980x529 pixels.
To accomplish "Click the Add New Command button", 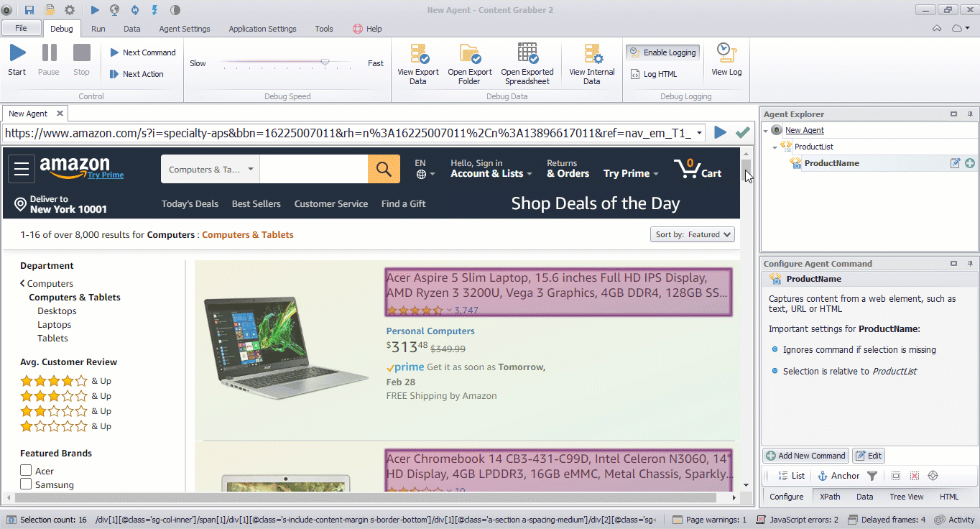I will pyautogui.click(x=805, y=456).
